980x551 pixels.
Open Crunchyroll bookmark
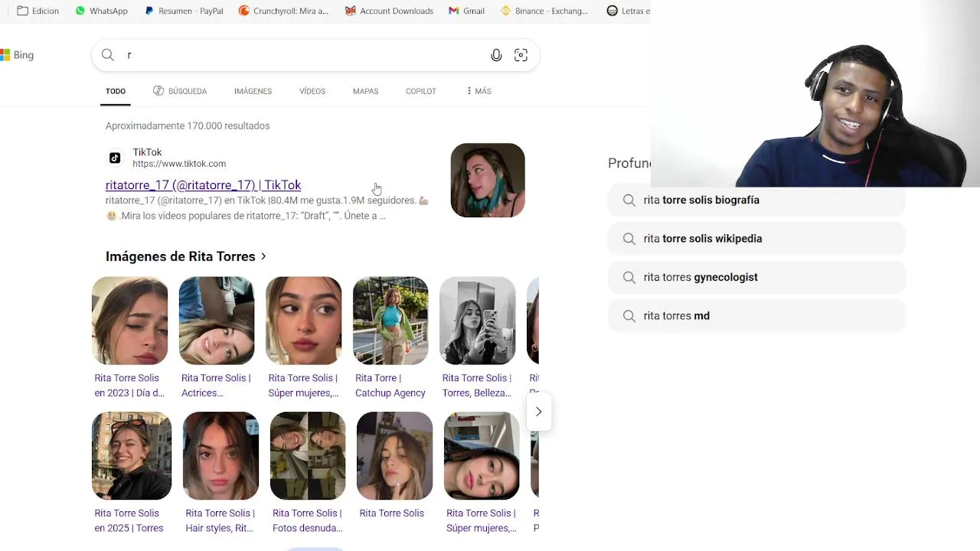click(x=283, y=11)
